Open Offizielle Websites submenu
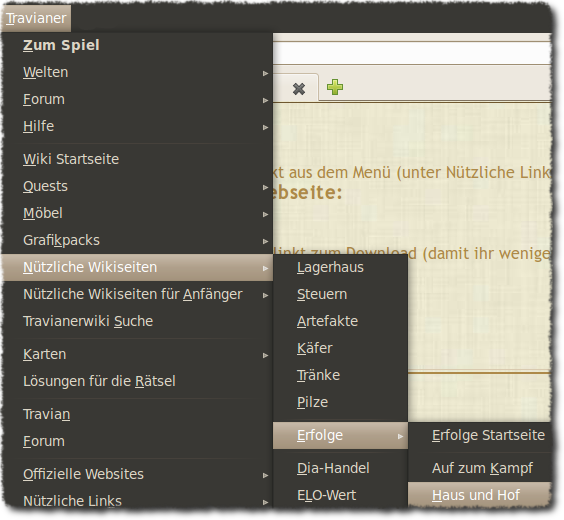 [x=137, y=474]
